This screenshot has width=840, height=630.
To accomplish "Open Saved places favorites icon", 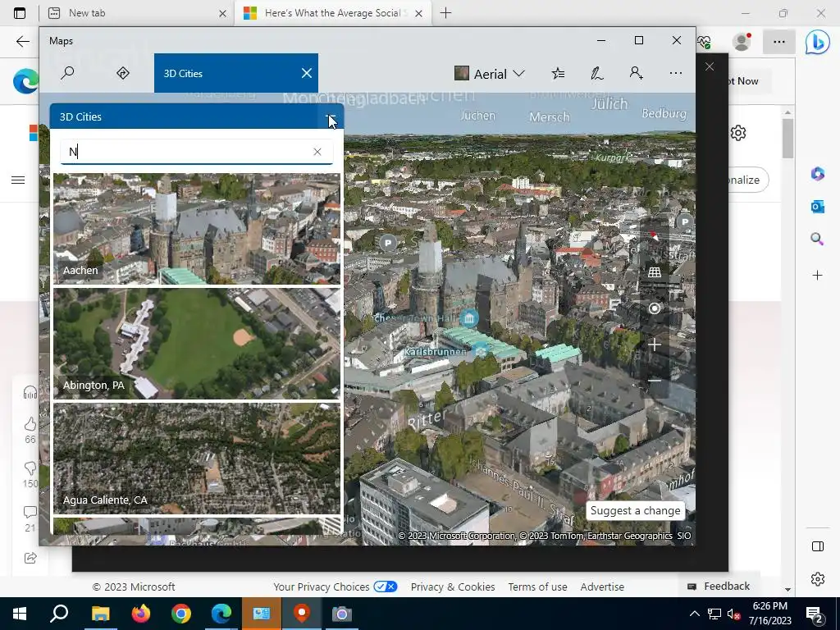I will 558,73.
